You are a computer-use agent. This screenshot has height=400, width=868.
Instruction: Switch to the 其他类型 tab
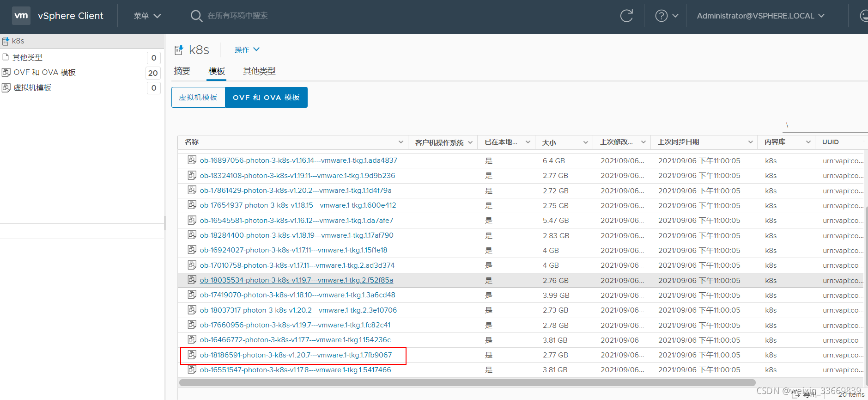click(259, 71)
